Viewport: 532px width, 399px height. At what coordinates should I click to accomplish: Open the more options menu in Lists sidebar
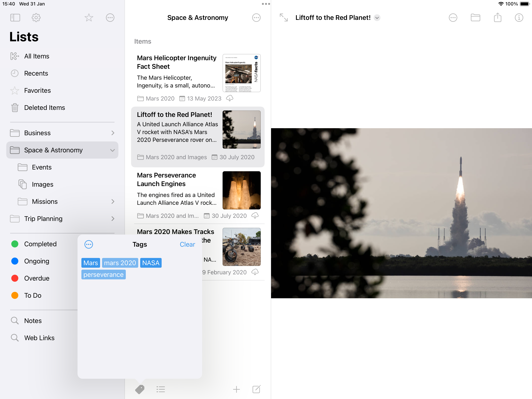tap(110, 18)
